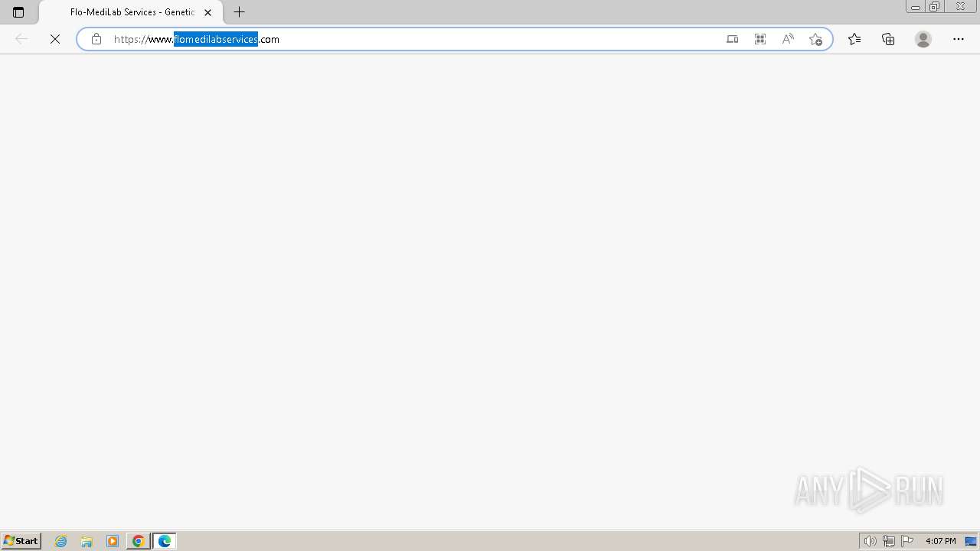Enable Read aloud from address bar

click(788, 39)
